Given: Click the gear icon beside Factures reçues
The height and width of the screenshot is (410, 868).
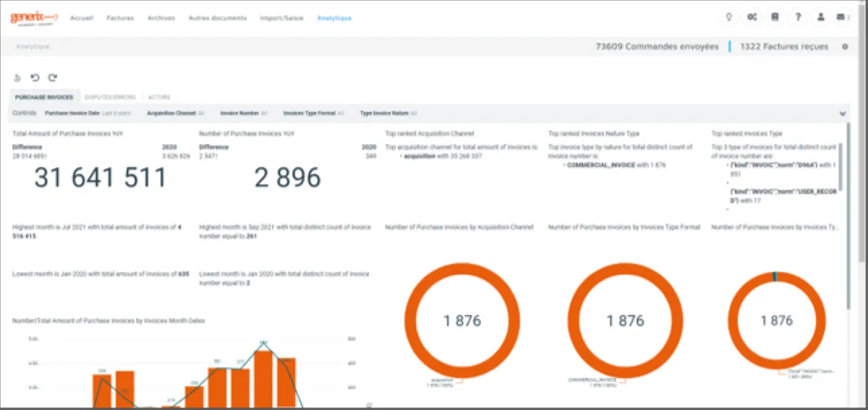Looking at the screenshot, I should 845,47.
